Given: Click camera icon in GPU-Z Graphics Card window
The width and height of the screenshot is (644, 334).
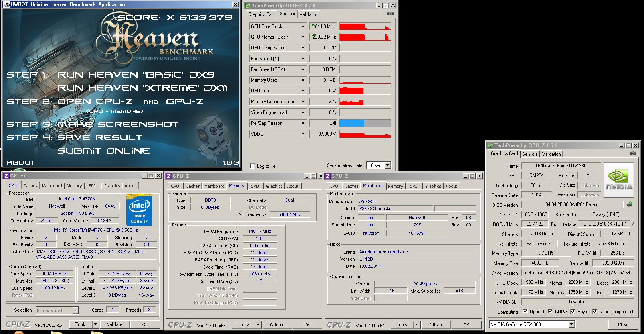Looking at the screenshot, I should (x=633, y=153).
